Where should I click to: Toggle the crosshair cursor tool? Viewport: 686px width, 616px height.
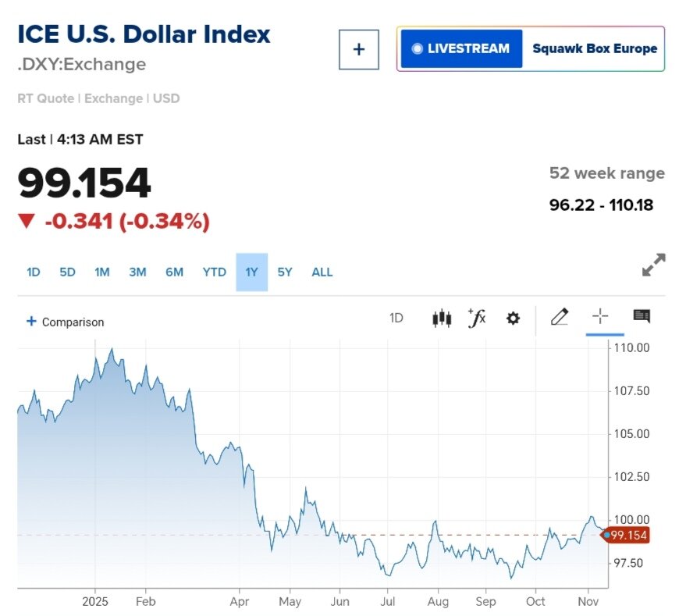click(x=599, y=317)
